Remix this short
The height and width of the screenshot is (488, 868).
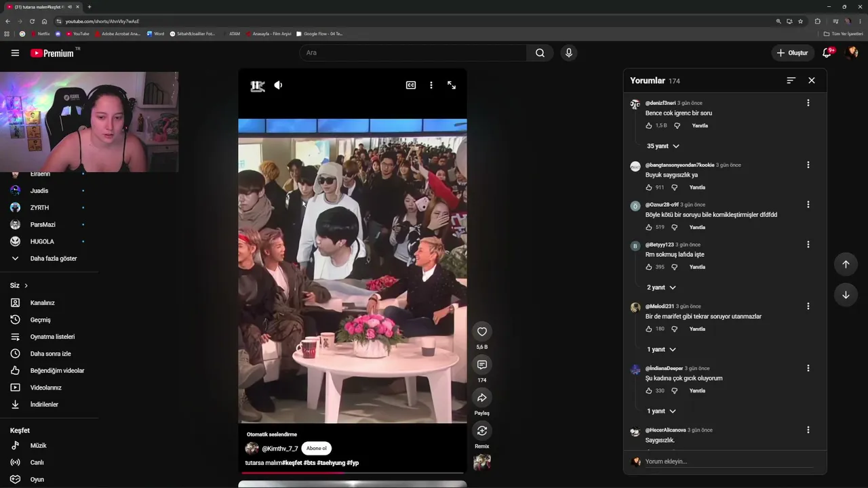click(482, 431)
